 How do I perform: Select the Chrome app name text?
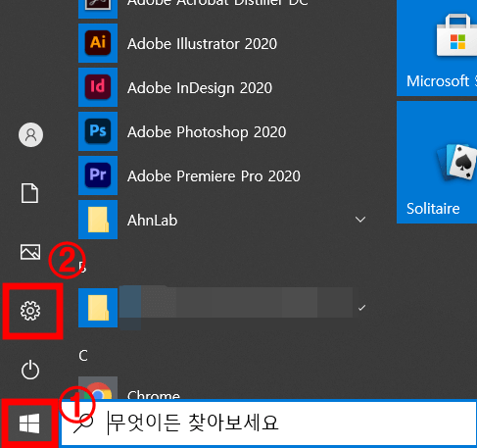pyautogui.click(x=154, y=395)
